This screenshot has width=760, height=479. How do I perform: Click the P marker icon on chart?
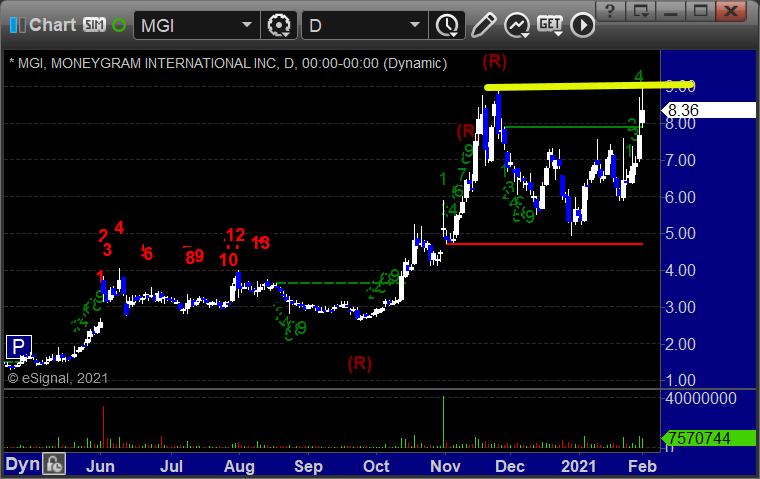[x=18, y=347]
